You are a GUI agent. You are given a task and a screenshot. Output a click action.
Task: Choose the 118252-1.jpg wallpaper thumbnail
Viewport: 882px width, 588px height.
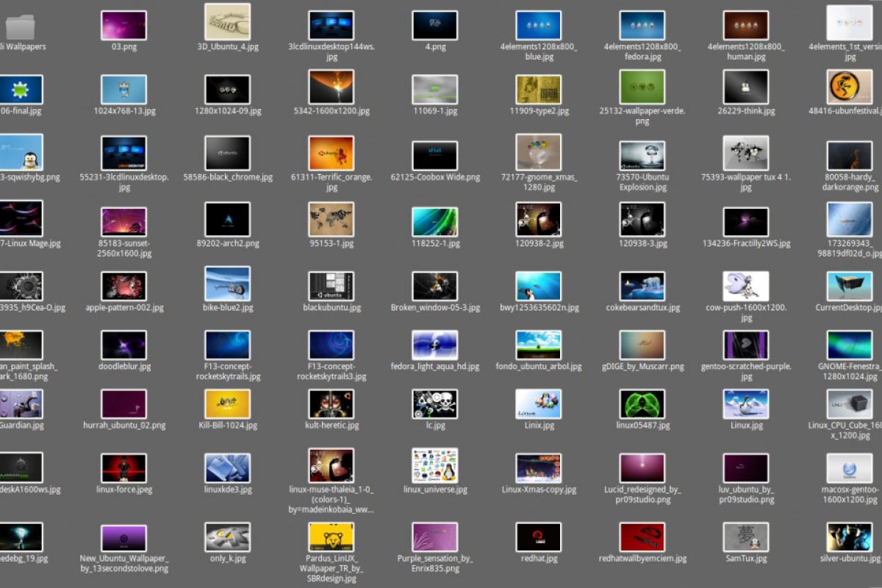pos(434,221)
